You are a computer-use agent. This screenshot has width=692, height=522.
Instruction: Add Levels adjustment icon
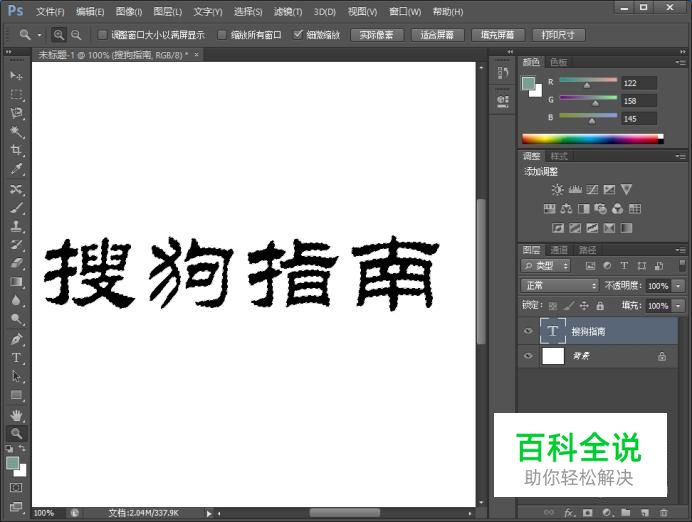[575, 190]
